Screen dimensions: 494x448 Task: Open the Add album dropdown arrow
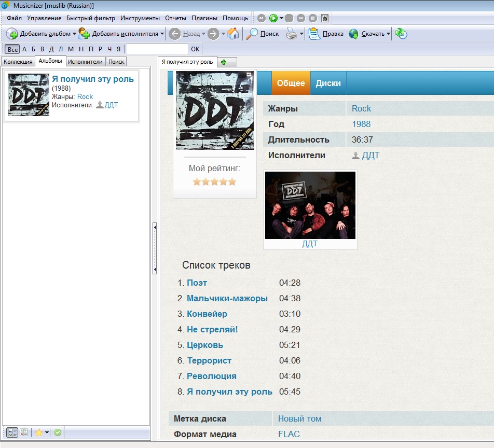(74, 34)
